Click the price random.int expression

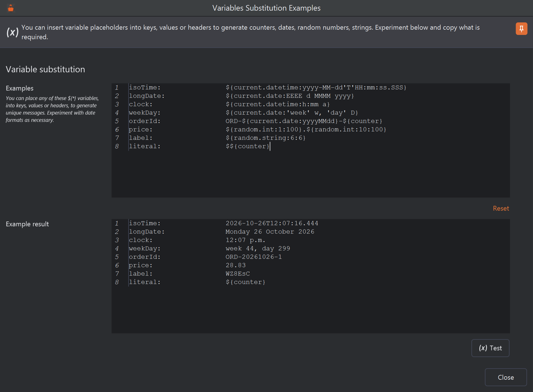(x=306, y=129)
